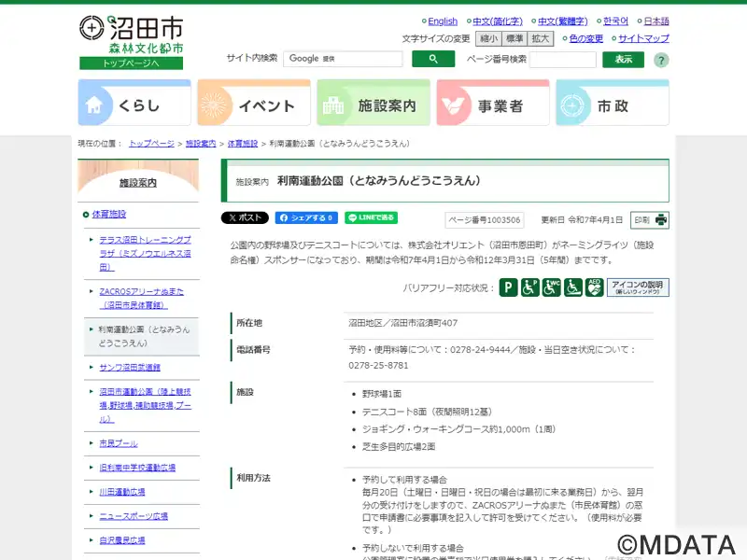Share page with the X post button

[245, 217]
